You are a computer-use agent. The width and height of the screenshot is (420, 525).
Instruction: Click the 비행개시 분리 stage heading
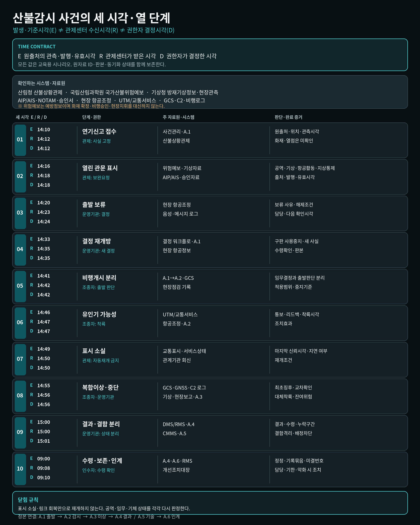click(x=99, y=278)
